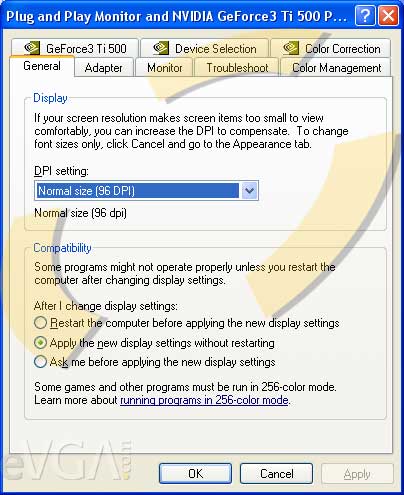Open the Monitor tab
This screenshot has height=495, width=404.
pos(165,68)
